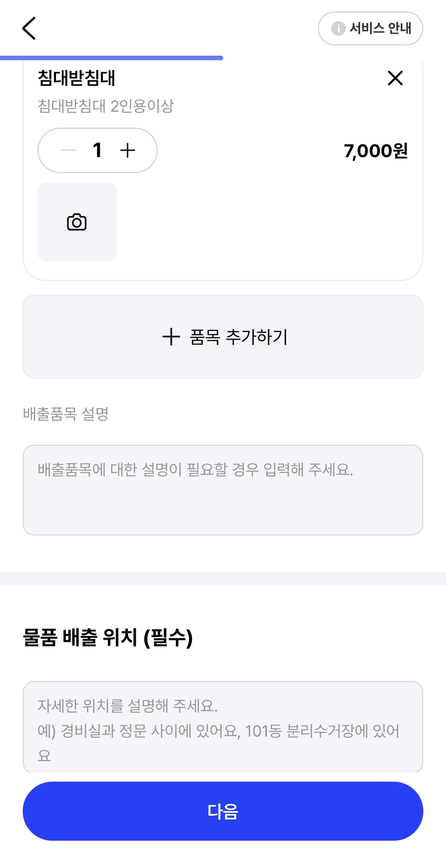
Task: Focus the 배출품목 설명 text area
Action: (223, 490)
